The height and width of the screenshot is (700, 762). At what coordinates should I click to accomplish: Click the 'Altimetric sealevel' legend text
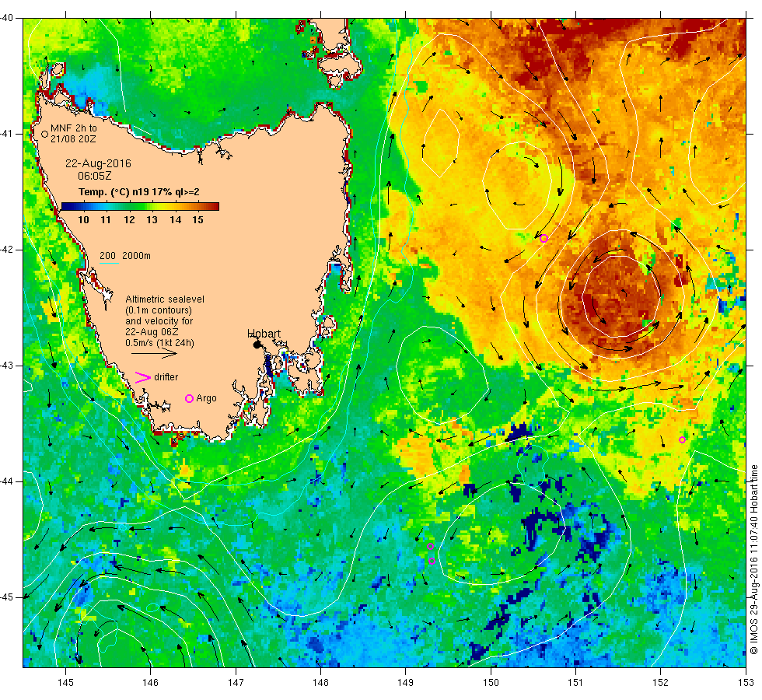point(165,299)
